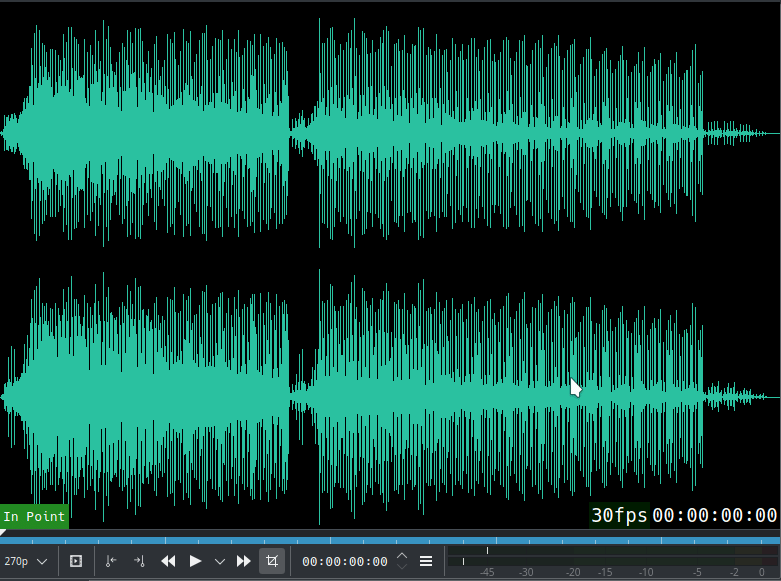Toggle the crop/edit mode button

[x=271, y=562]
